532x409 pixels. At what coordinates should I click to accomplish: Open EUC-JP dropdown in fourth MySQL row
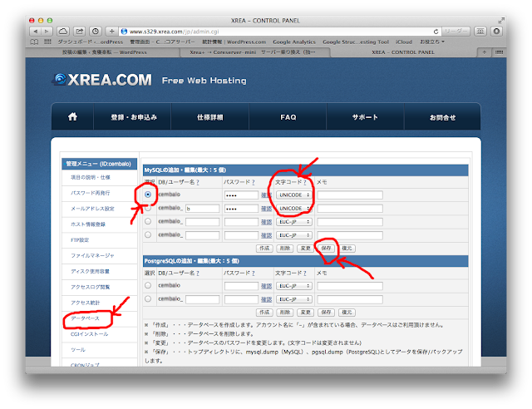(293, 235)
